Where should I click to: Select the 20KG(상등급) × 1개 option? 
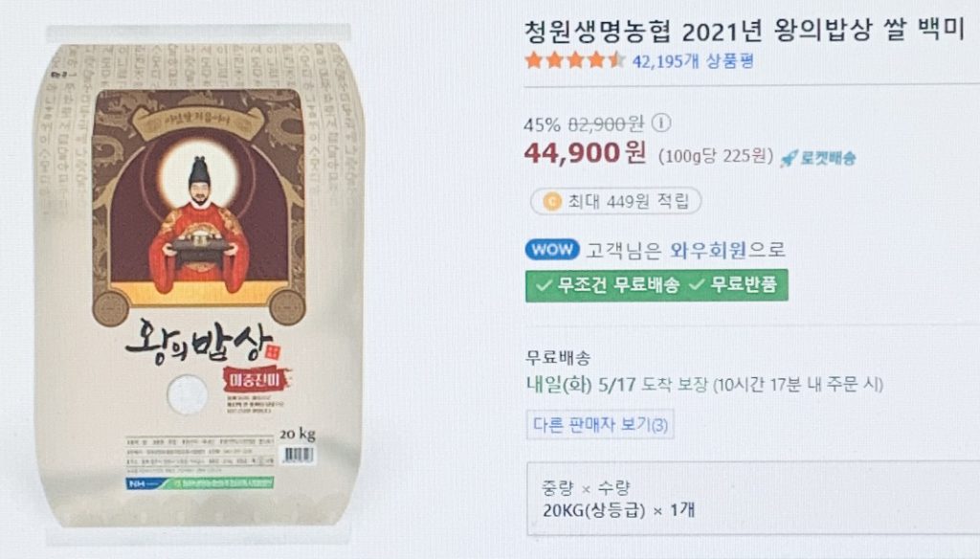619,510
